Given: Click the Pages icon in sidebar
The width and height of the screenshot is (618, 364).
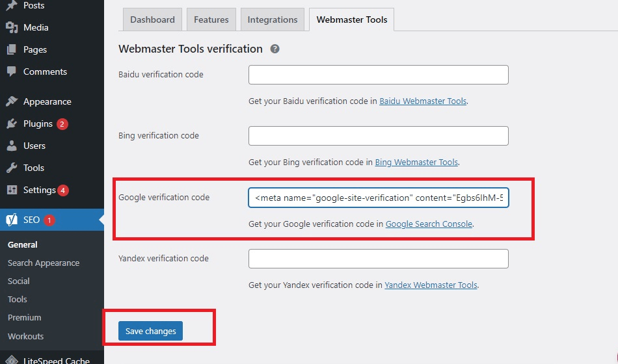Looking at the screenshot, I should point(12,50).
